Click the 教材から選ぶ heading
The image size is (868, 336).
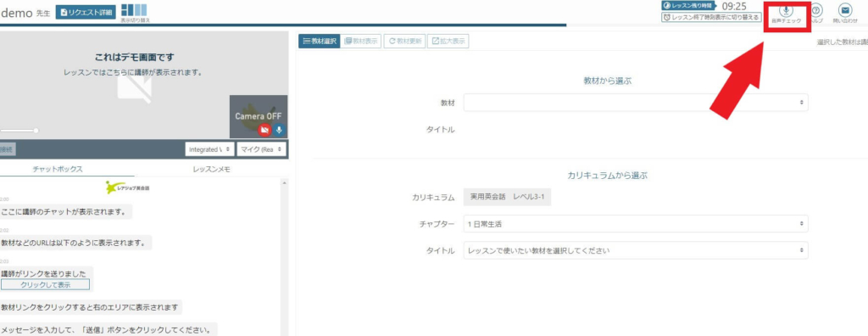[608, 81]
